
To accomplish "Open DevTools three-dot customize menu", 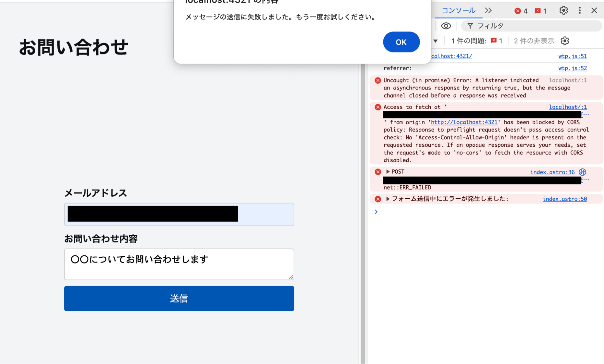I will [580, 11].
